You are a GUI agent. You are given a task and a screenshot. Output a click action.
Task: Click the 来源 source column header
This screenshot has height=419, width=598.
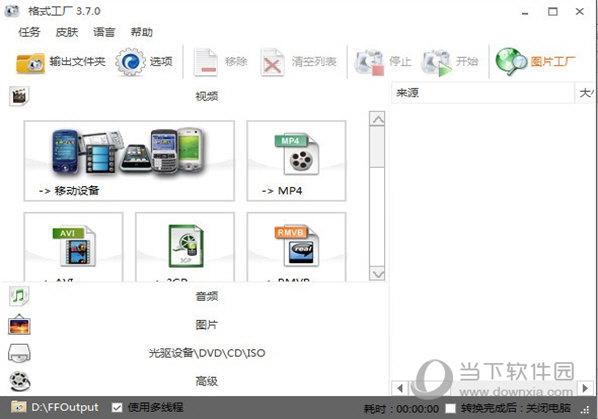(482, 93)
